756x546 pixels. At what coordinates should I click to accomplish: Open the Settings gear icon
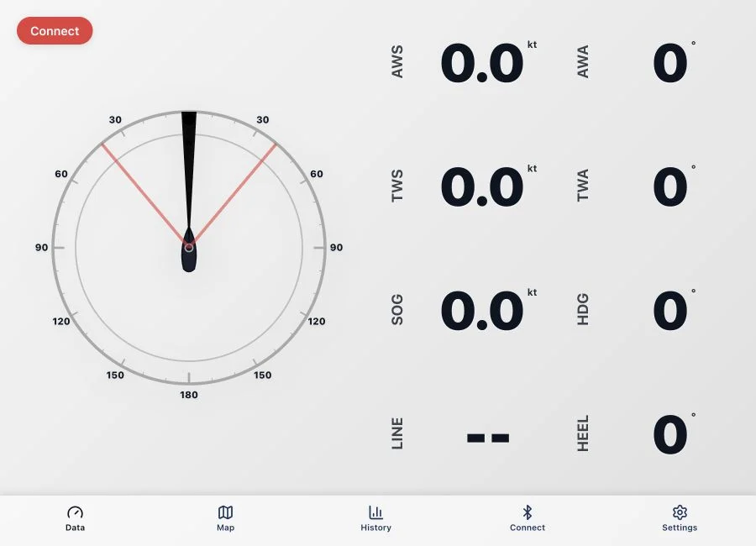pos(680,512)
